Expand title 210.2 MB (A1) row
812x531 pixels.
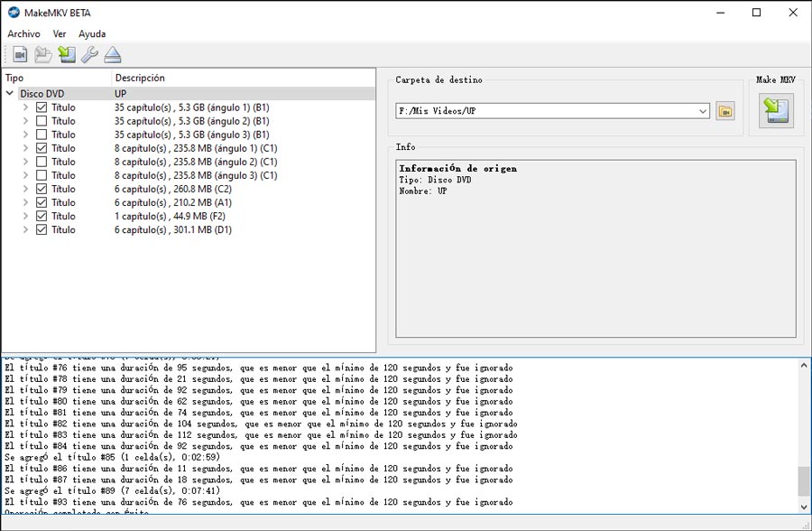coord(25,202)
